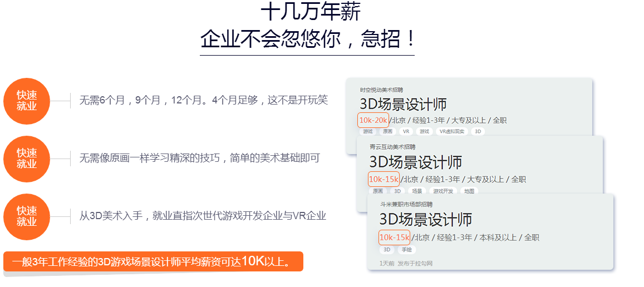Open the 3D场景设计师 title in 时空悦动 card
This screenshot has width=644, height=287.
coord(403,104)
